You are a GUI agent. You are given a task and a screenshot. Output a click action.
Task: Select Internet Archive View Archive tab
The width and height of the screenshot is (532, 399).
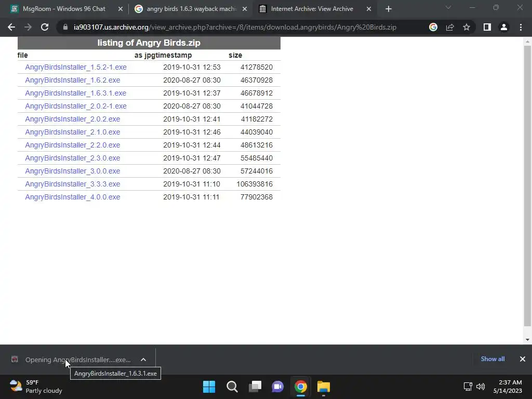(315, 9)
